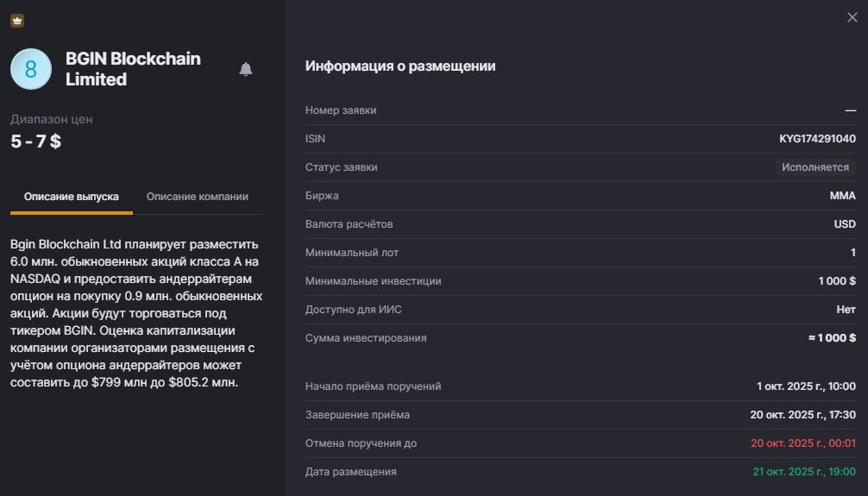
Task: Click the Минимальные инвестиции value 1 000 $
Action: pos(837,281)
